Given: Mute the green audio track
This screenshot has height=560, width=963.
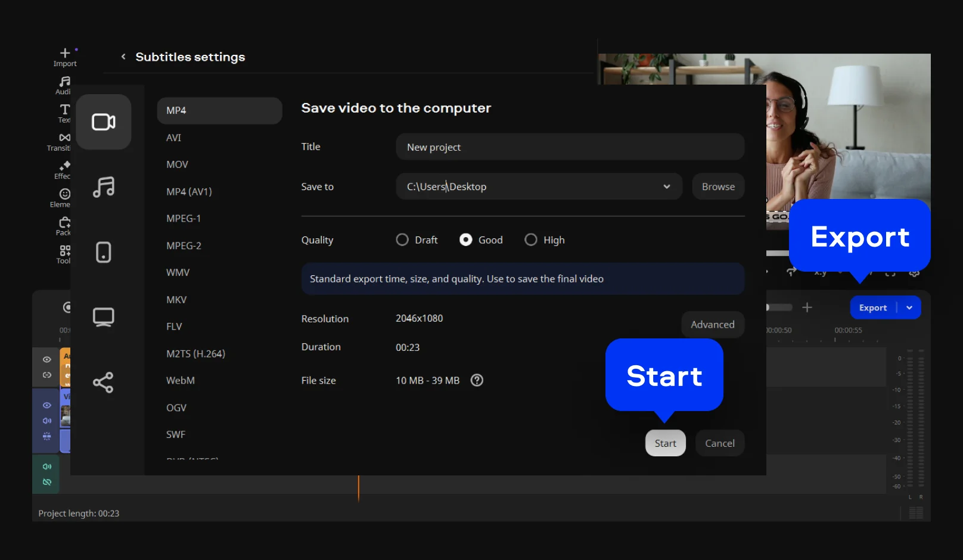Looking at the screenshot, I should tap(47, 466).
